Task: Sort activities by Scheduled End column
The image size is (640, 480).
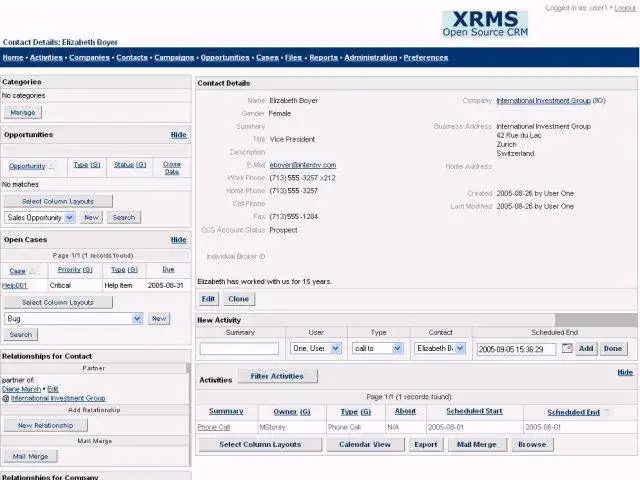Action: point(573,413)
